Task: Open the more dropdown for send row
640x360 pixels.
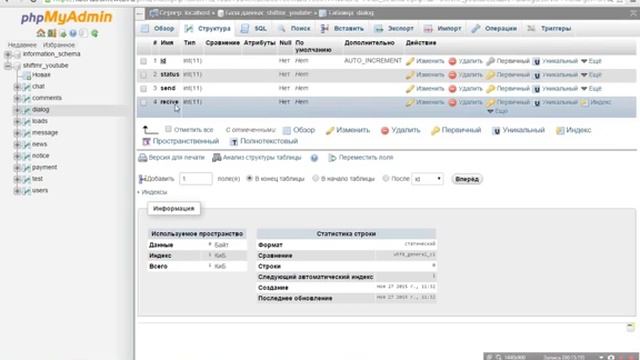Action: [591, 89]
